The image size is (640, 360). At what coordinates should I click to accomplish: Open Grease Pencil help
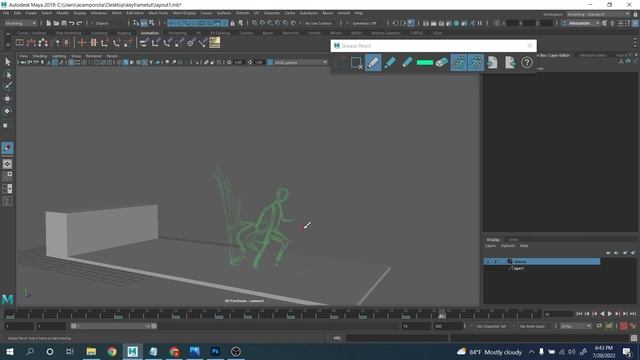(527, 62)
